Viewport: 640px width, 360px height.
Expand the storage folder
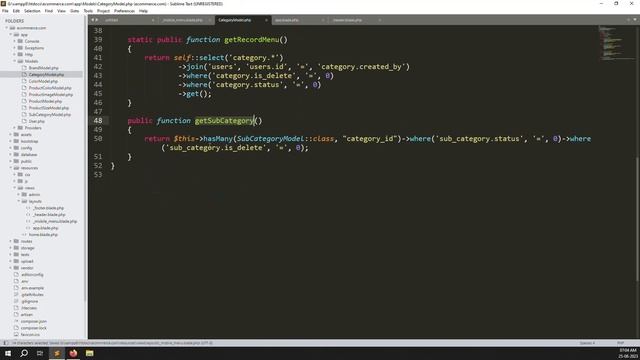(x=11, y=248)
